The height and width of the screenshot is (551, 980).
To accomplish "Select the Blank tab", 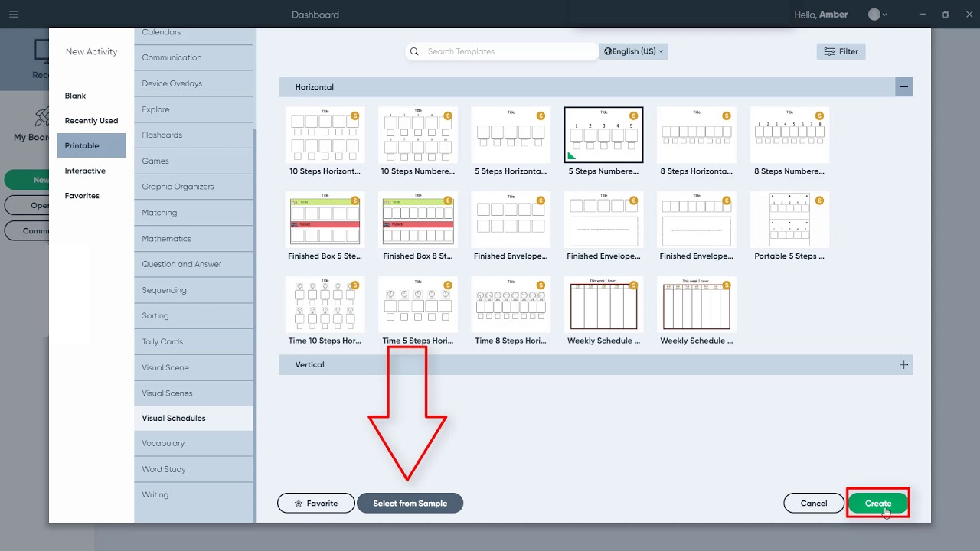I will click(x=75, y=96).
